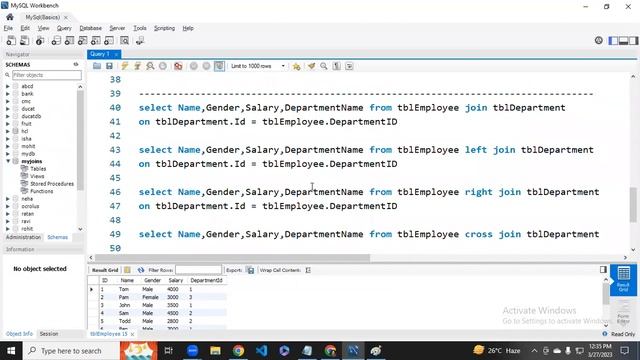Image resolution: width=640 pixels, height=360 pixels.
Task: Expand the mohit schema
Action: click(8, 146)
